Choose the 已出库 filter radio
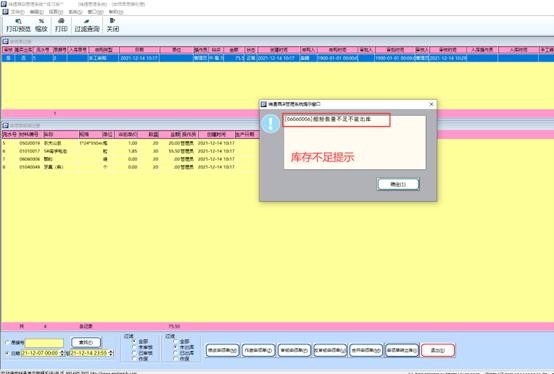Image resolution: width=554 pixels, height=374 pixels. (x=175, y=353)
